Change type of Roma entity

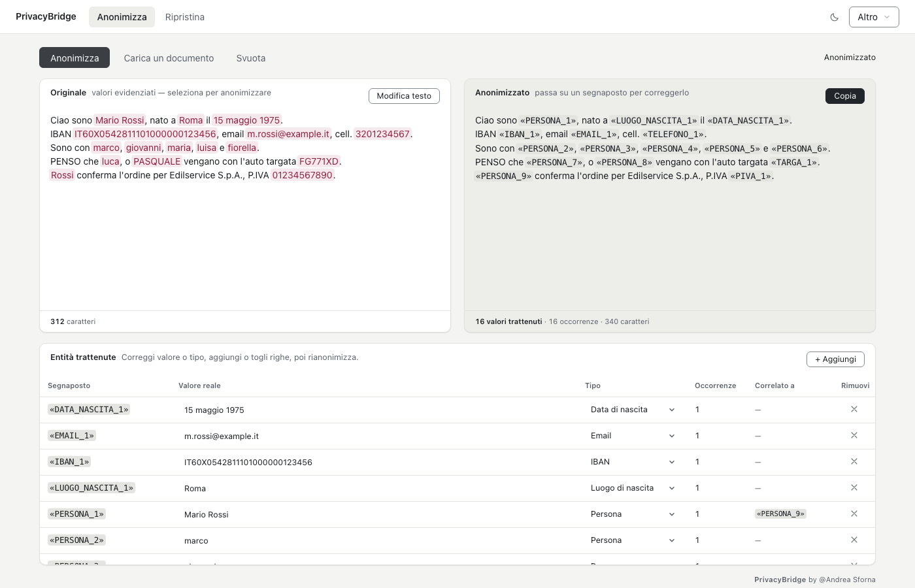tap(632, 488)
